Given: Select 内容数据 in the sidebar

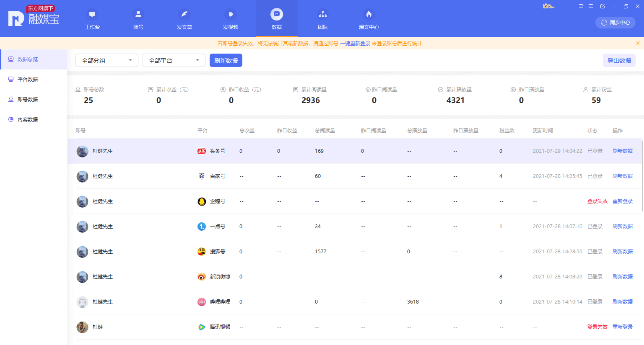Looking at the screenshot, I should tap(34, 119).
